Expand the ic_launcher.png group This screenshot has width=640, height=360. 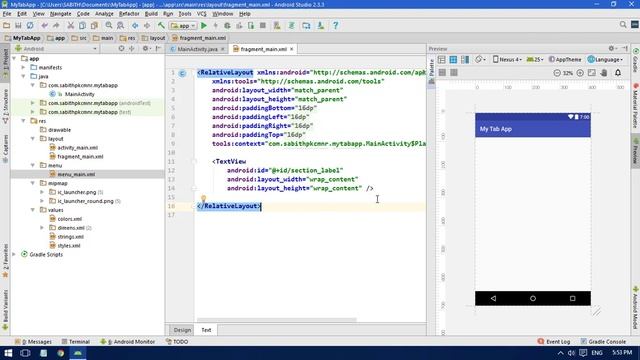42,192
